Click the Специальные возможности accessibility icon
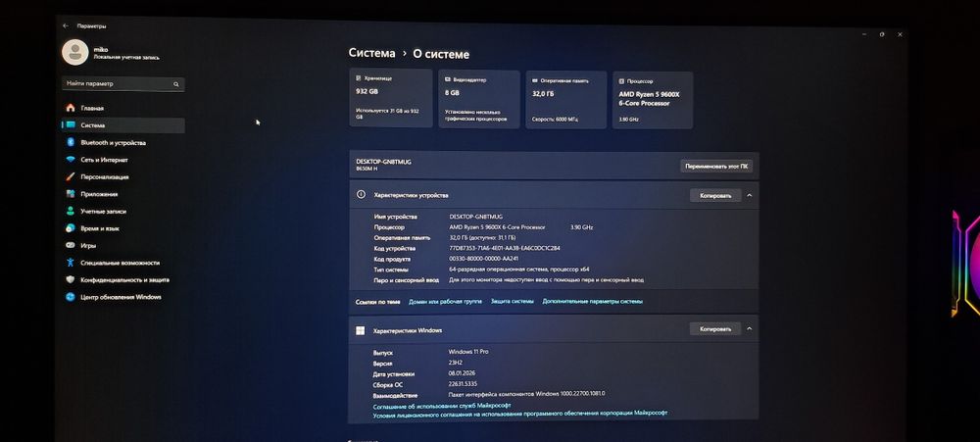Image resolution: width=980 pixels, height=442 pixels. [x=71, y=263]
